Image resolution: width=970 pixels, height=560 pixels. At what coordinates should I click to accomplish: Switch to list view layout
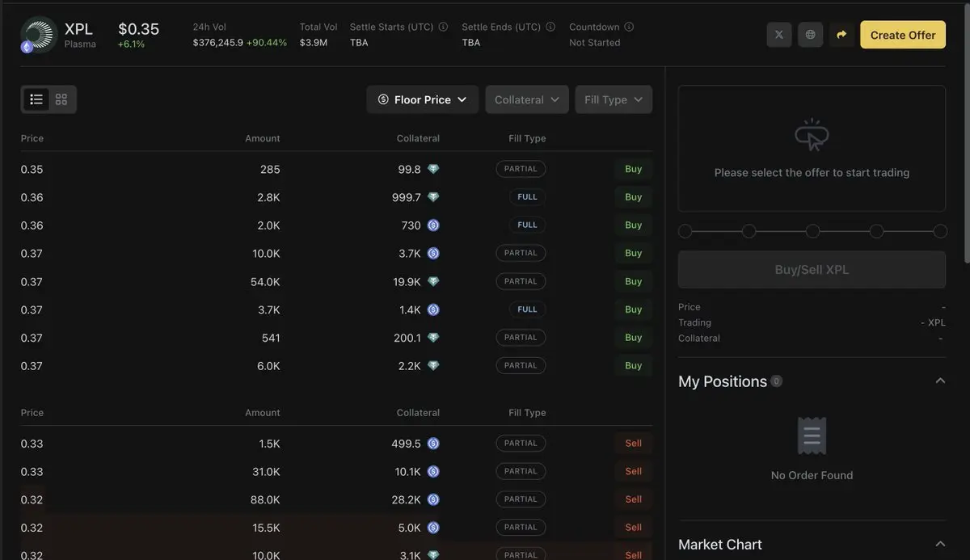pos(36,99)
